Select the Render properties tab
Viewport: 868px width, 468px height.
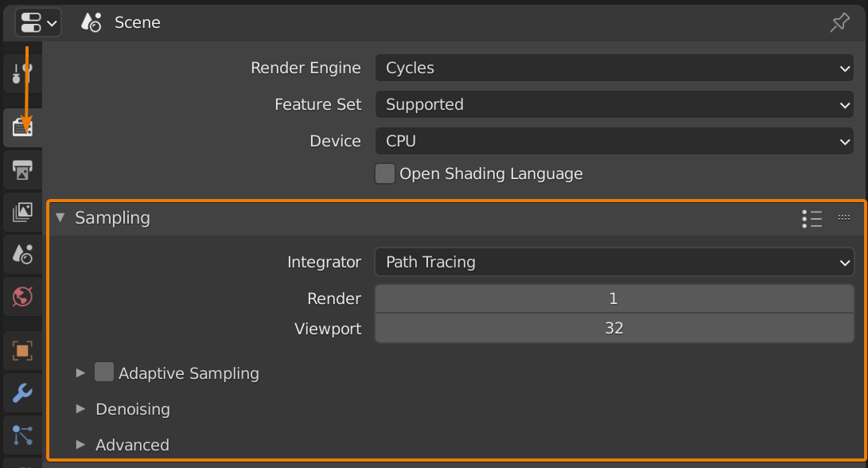coord(22,127)
